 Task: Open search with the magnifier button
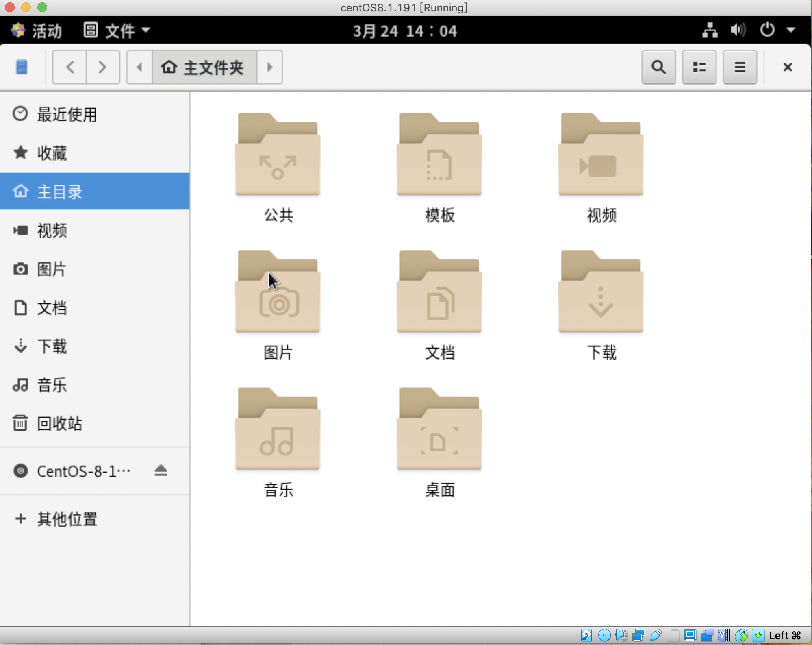pos(658,67)
